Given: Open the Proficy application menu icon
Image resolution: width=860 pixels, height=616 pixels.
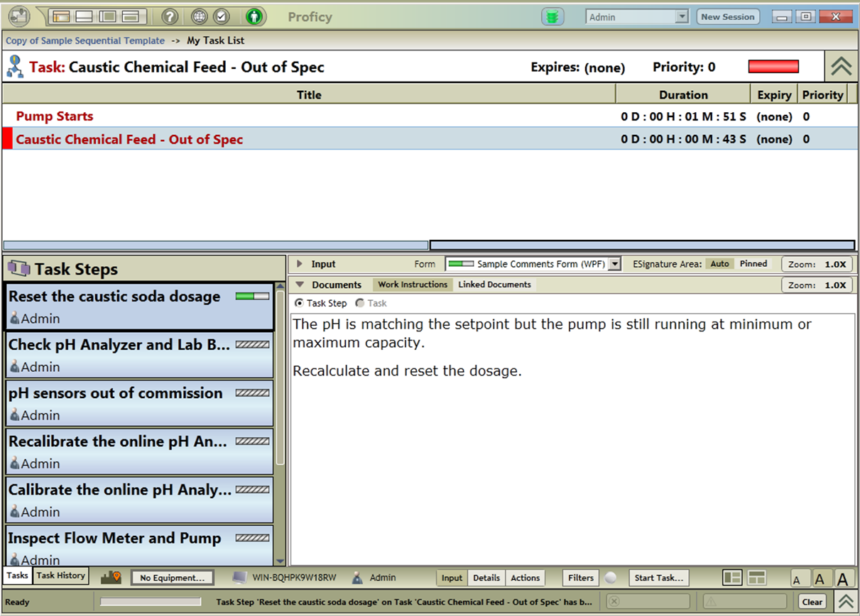Looking at the screenshot, I should [x=19, y=16].
